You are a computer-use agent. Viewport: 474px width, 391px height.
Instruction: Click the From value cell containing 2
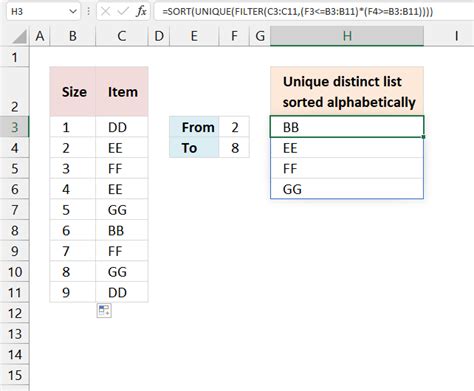pos(234,127)
